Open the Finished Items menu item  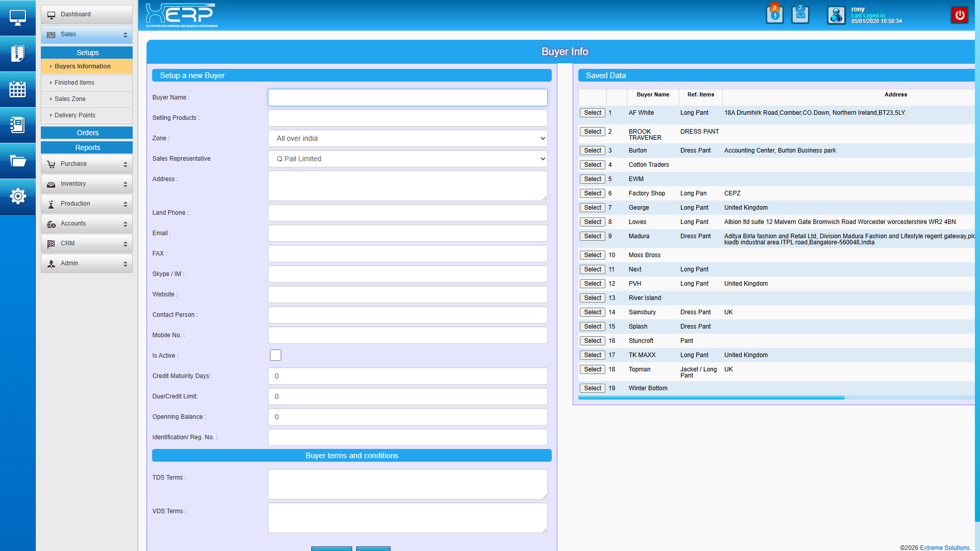point(75,83)
